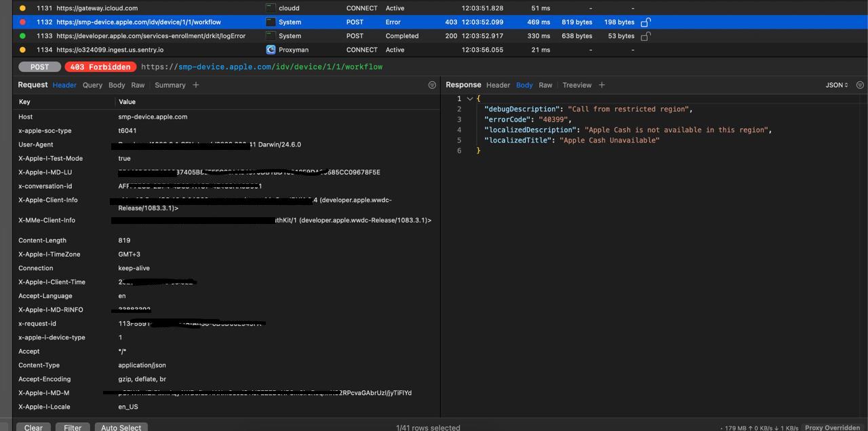Switch to Request Raw tab
The width and height of the screenshot is (868, 431).
138,85
